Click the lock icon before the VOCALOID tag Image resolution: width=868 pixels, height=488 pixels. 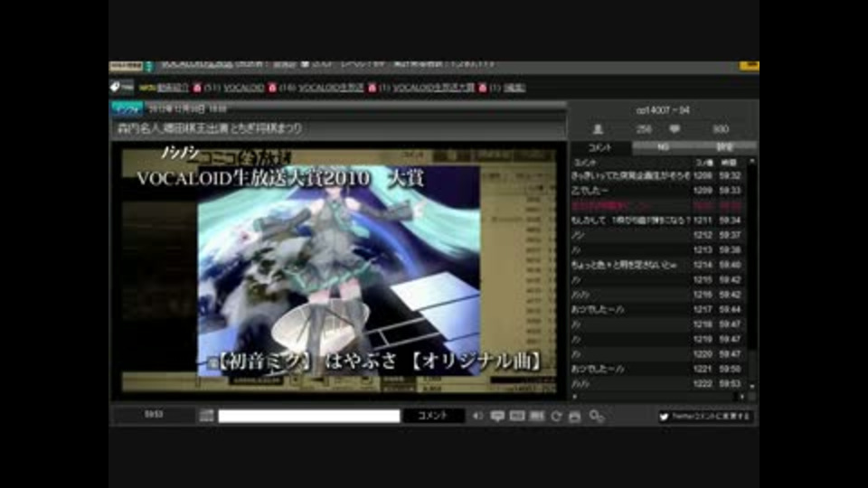pyautogui.click(x=197, y=88)
